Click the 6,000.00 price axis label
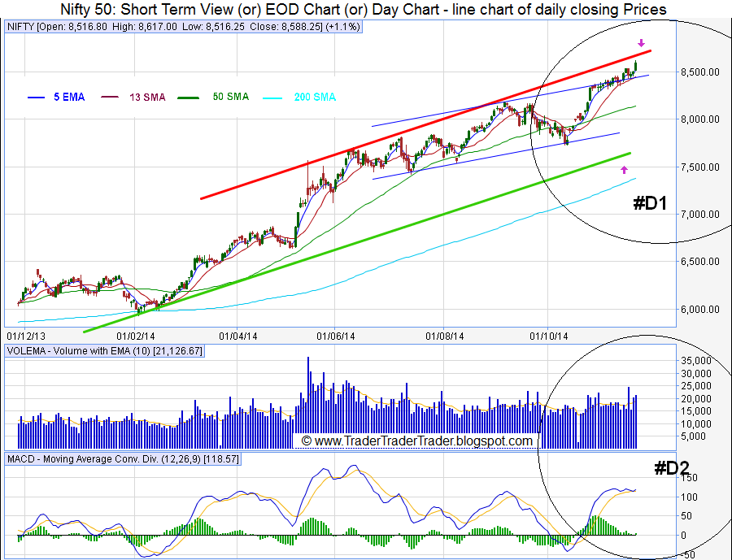This screenshot has width=732, height=560. [x=699, y=309]
